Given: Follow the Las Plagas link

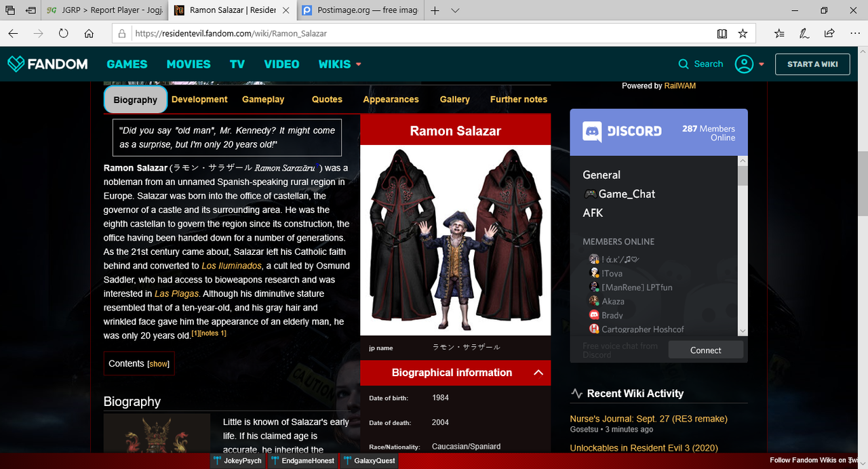Looking at the screenshot, I should tap(177, 293).
